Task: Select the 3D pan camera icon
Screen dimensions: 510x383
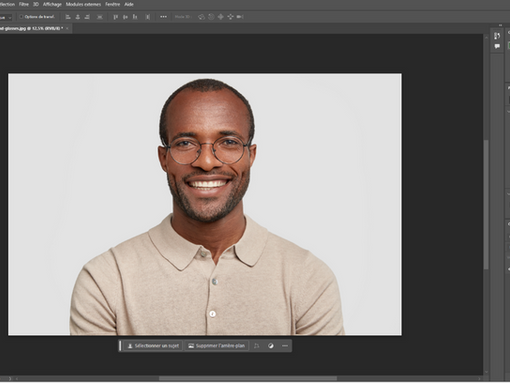Action: (221, 17)
